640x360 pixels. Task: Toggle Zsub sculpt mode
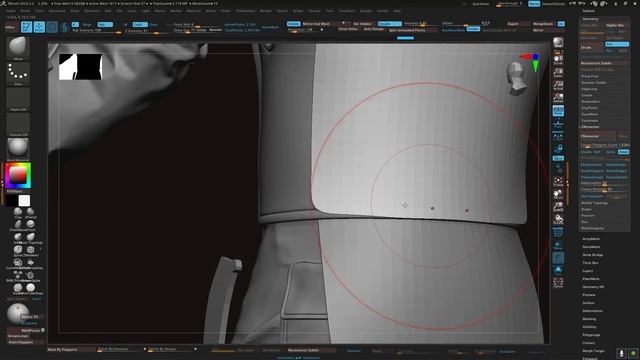tap(153, 24)
